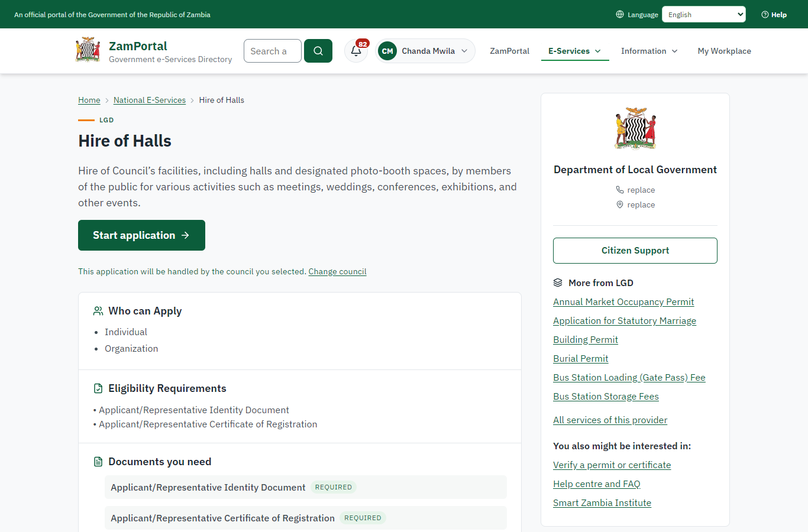Screen dimensions: 808x532
Task: Follow the Change council link
Action: click(337, 271)
